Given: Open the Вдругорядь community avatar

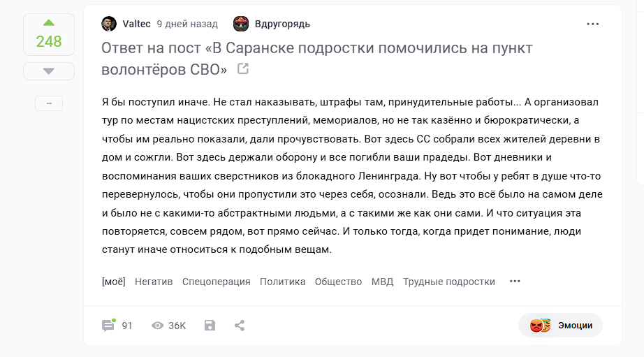Looking at the screenshot, I should click(241, 24).
